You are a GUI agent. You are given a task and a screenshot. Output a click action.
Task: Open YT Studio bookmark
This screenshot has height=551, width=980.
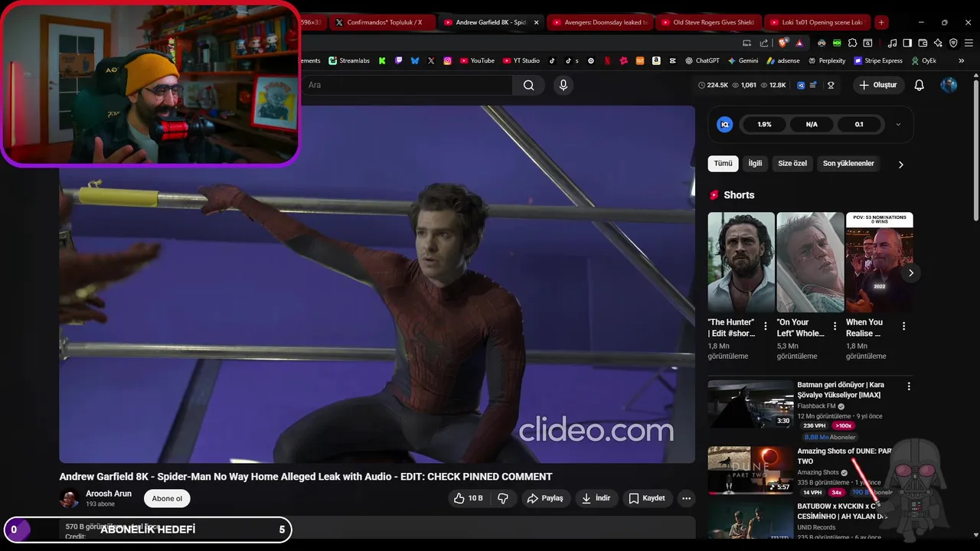(x=521, y=60)
